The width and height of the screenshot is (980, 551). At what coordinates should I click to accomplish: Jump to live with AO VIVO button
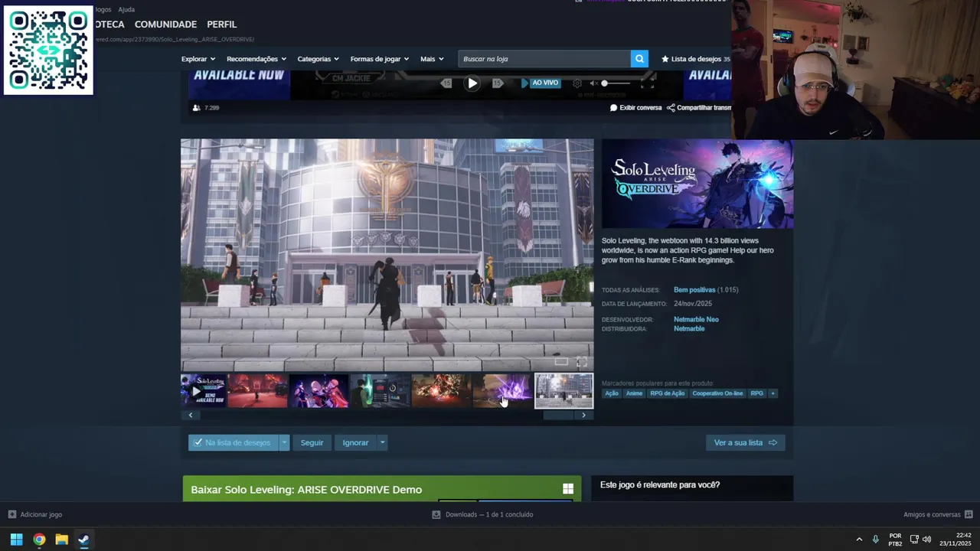541,83
